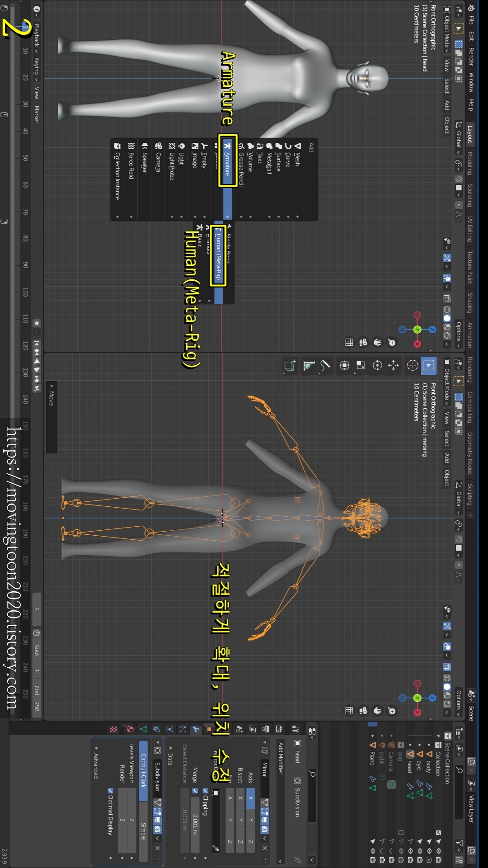The width and height of the screenshot is (488, 868).
Task: Select the Rotate tool in metarig viewport toolbar
Action: pos(377,365)
